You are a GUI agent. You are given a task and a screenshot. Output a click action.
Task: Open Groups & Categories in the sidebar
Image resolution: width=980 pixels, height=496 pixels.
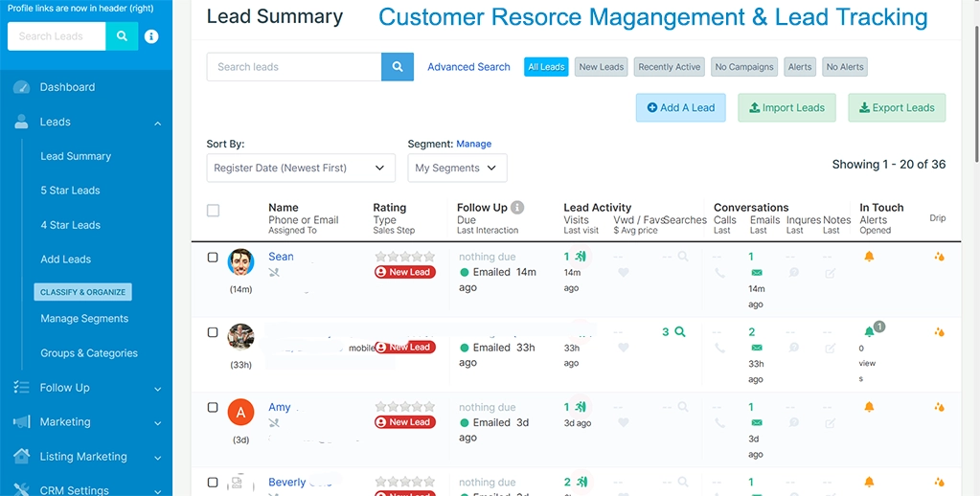(89, 353)
